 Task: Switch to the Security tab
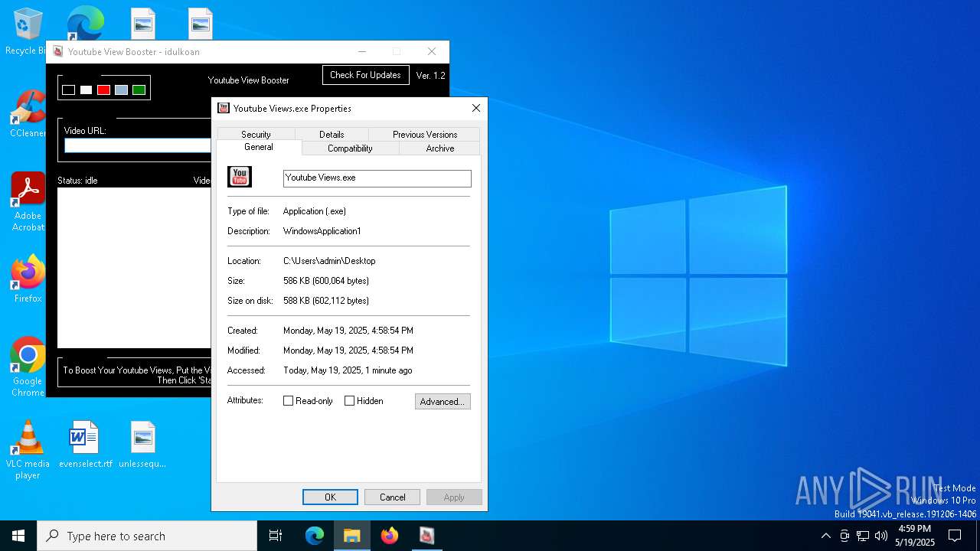(x=256, y=134)
